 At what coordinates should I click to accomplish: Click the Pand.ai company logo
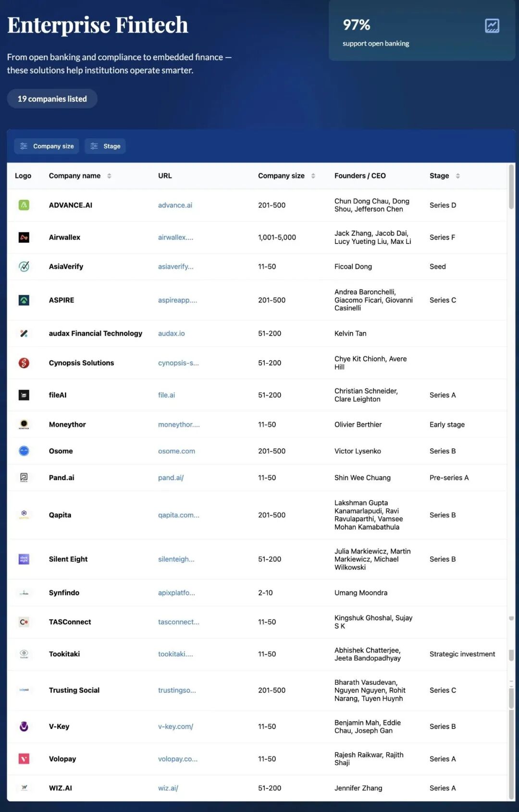coord(24,478)
